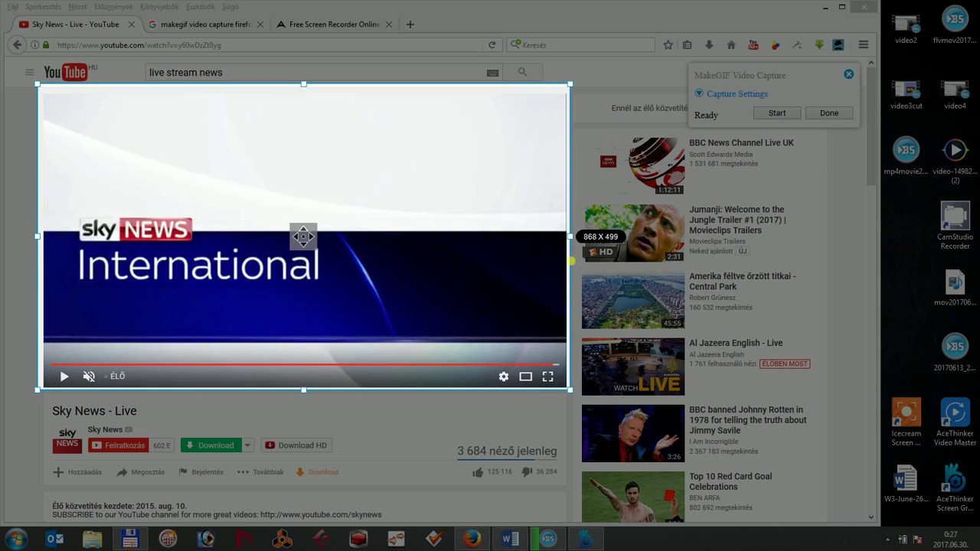Open the Nézet menu
Image resolution: width=980 pixels, height=551 pixels.
pos(77,7)
